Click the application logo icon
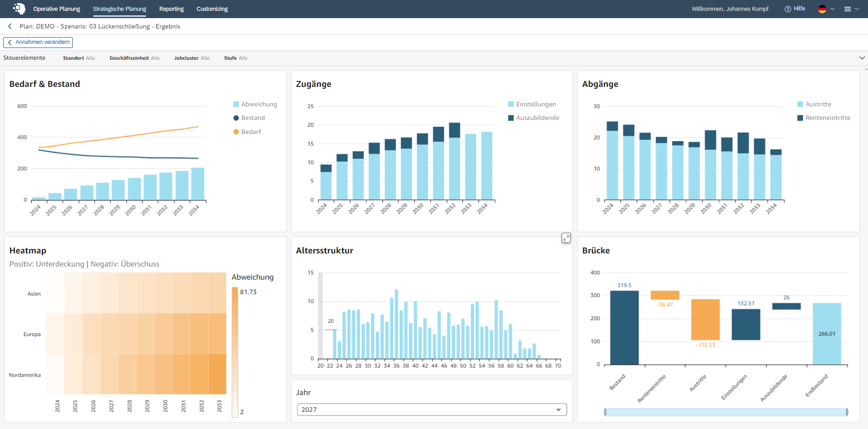Viewport: 868px width, 429px height. (19, 9)
